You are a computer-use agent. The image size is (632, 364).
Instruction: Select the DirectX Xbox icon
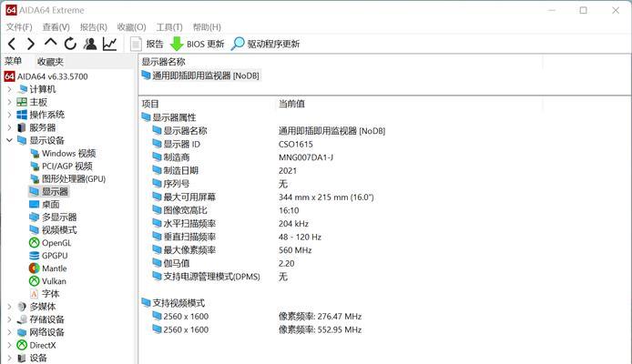coord(22,345)
